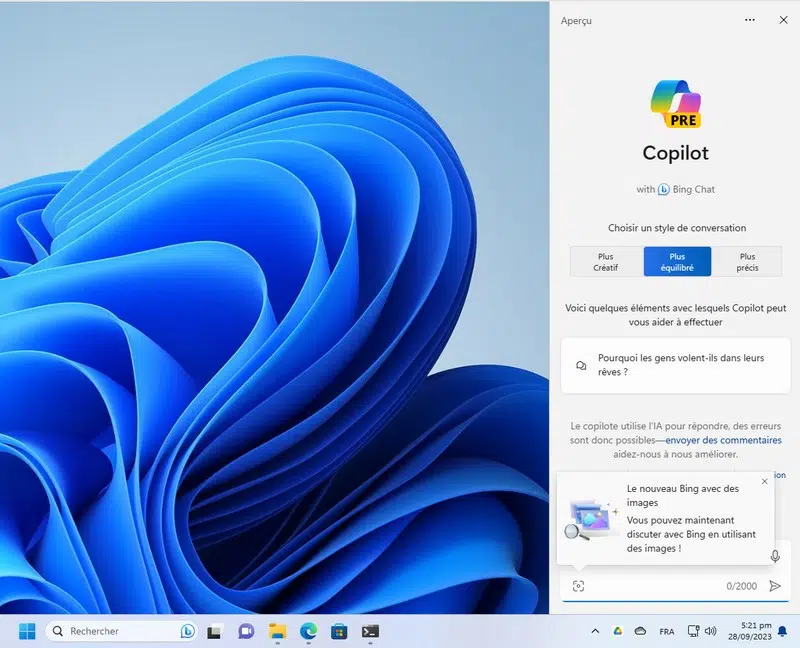The width and height of the screenshot is (800, 648).
Task: Open Microsoft Edge from the taskbar
Action: (x=307, y=631)
